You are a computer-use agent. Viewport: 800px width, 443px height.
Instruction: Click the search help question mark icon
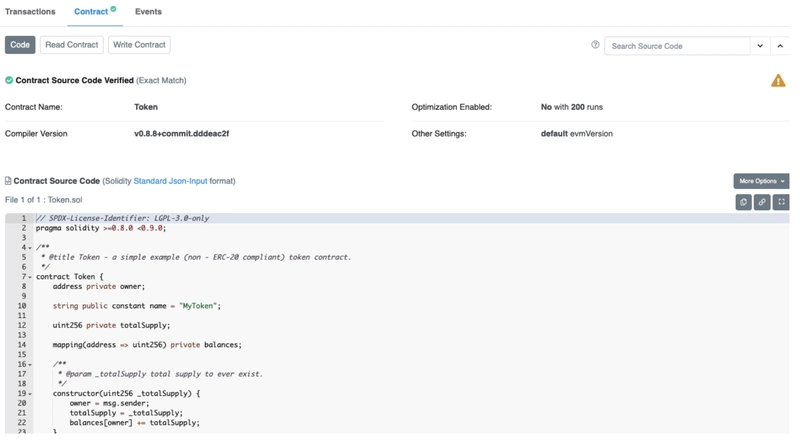tap(595, 45)
